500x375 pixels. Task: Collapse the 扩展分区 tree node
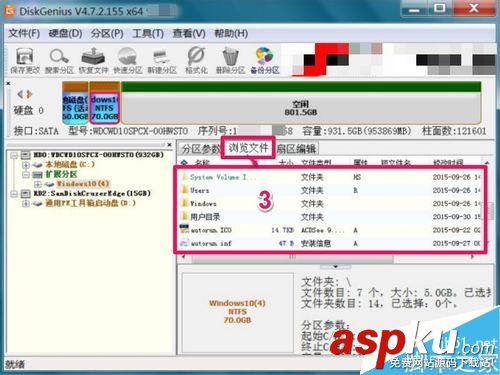(x=26, y=174)
